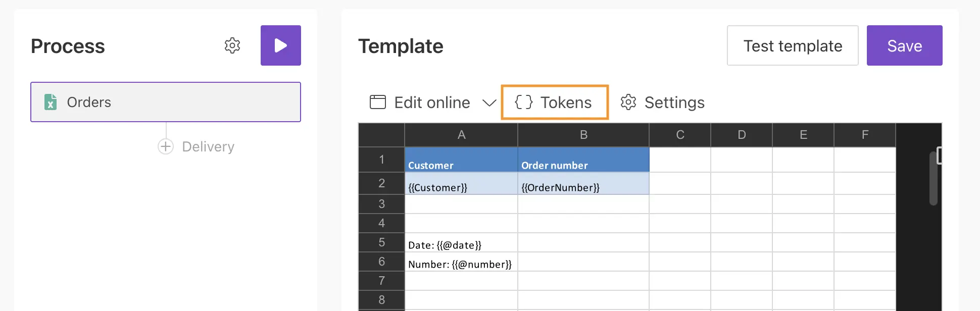Click the Edit online window icon
The height and width of the screenshot is (311, 980).
click(x=378, y=102)
